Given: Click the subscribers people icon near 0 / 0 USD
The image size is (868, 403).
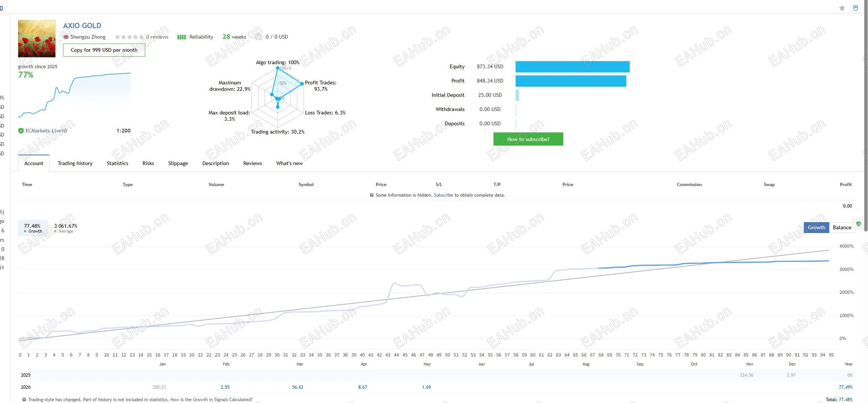Looking at the screenshot, I should pos(259,36).
